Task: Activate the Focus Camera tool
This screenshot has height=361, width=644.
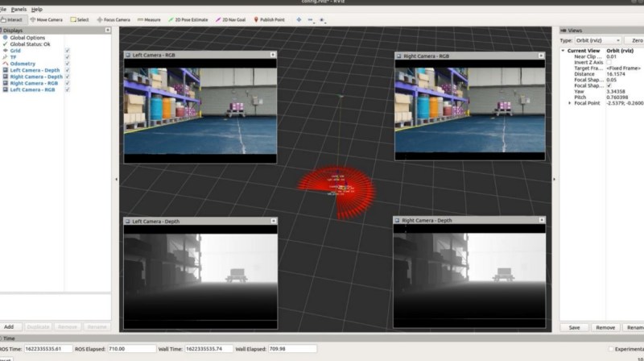Action: tap(114, 19)
